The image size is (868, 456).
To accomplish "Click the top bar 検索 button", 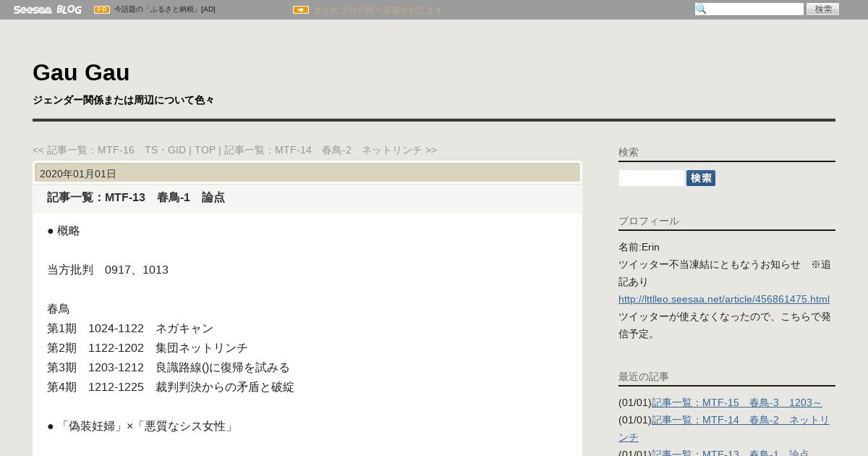I will pos(823,9).
